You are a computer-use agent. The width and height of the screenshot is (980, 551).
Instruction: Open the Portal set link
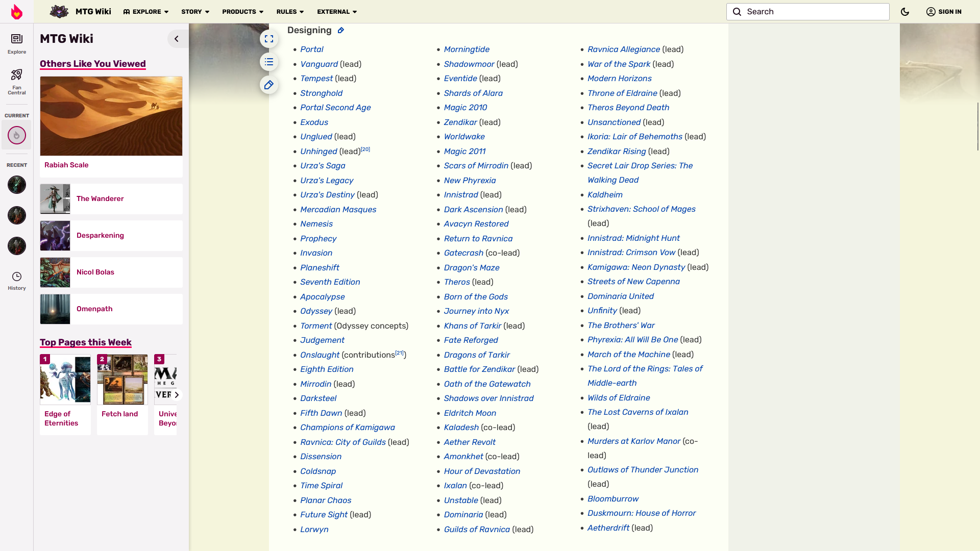tap(312, 49)
